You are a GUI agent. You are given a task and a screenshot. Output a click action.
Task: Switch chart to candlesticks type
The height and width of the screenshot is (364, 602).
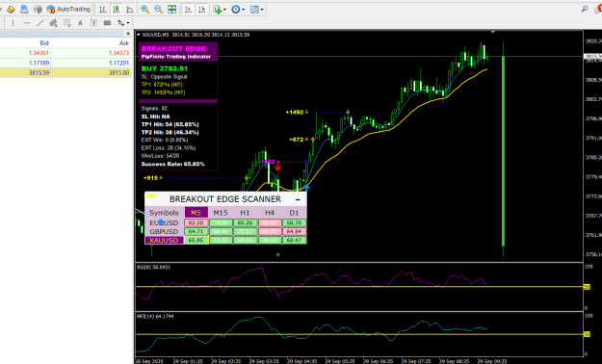[x=116, y=10]
